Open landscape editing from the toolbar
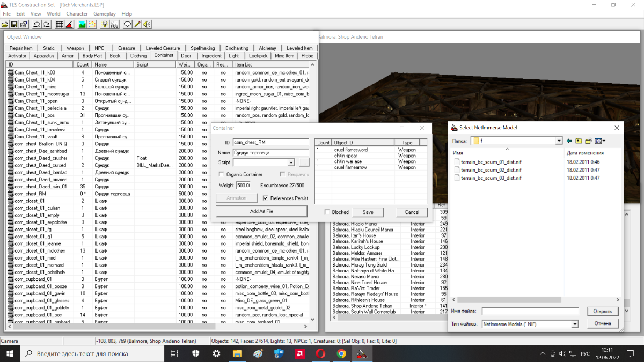The width and height of the screenshot is (644, 362). [x=82, y=24]
